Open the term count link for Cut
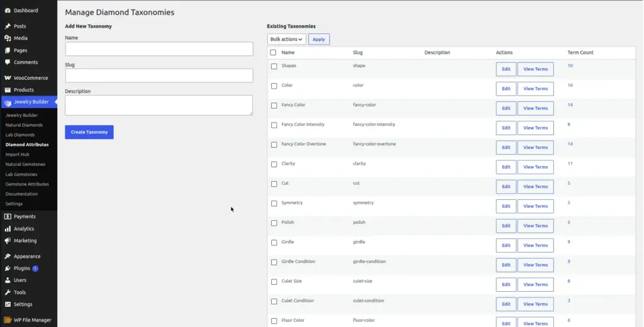Viewport: 644px width, 327px height. pos(569,183)
